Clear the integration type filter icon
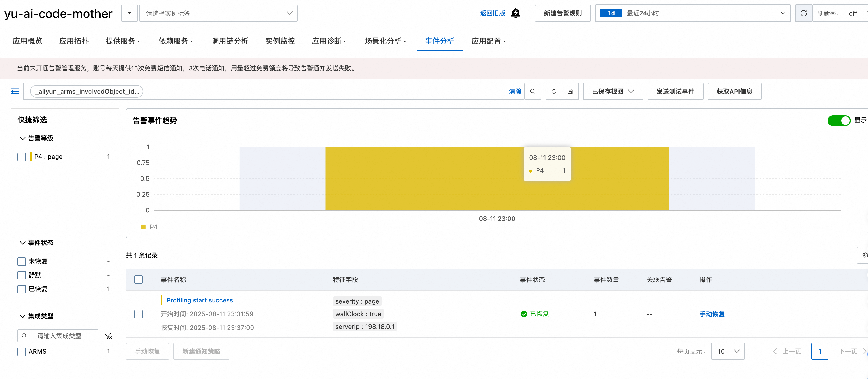The width and height of the screenshot is (868, 379). point(108,335)
